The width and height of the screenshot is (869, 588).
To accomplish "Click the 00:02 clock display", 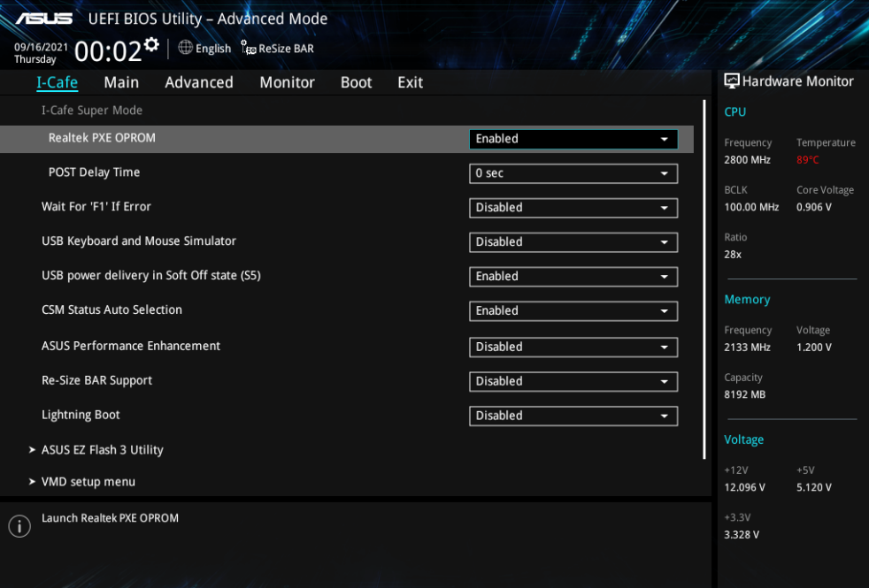I will [x=108, y=51].
